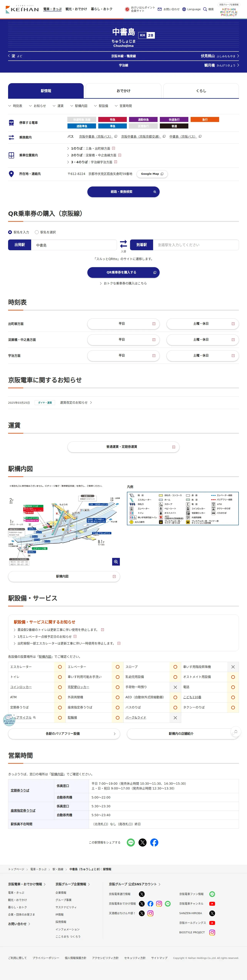Image resolution: width=247 pixels, height=980 pixels.
Task: Open the Instagram account for 天満橋はちけんや部！
Action: pos(151,913)
